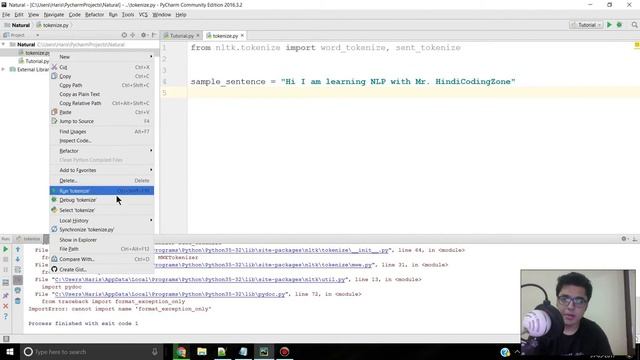Viewport: 640px width, 360px height.
Task: Choose Copy Path in context menu
Action: pyautogui.click(x=102, y=85)
